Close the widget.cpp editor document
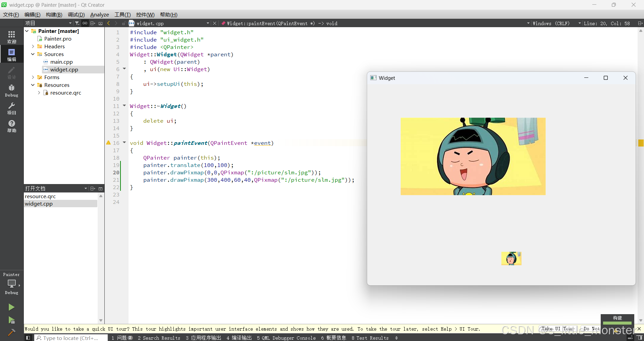 coord(215,23)
